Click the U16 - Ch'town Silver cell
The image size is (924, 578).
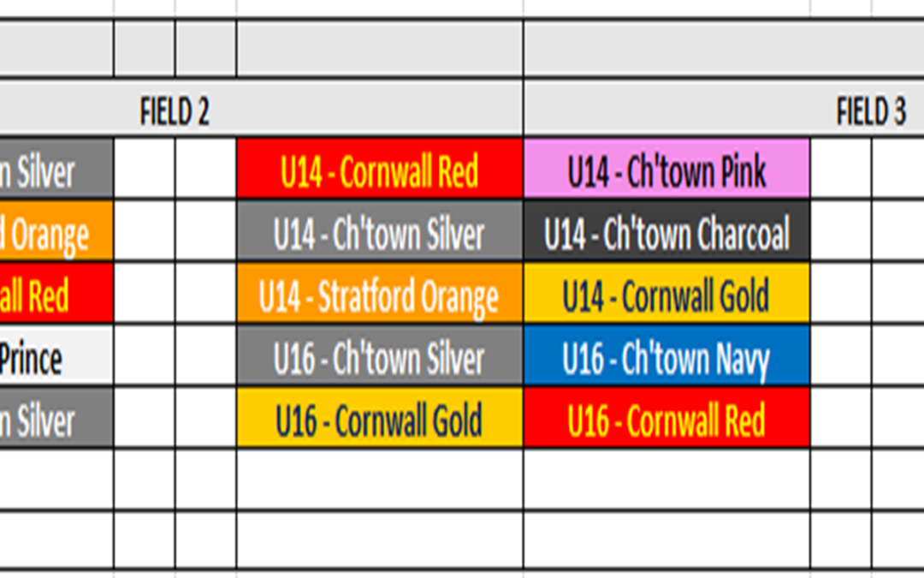click(x=380, y=355)
